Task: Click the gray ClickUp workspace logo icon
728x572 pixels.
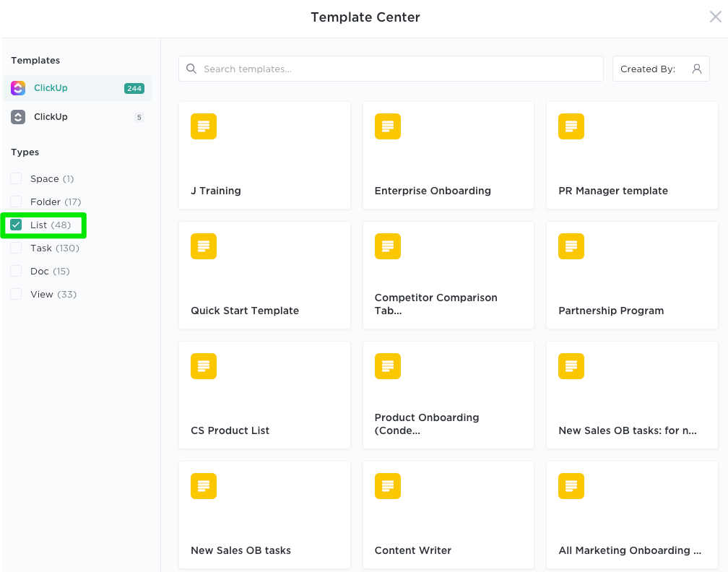Action: click(x=18, y=117)
